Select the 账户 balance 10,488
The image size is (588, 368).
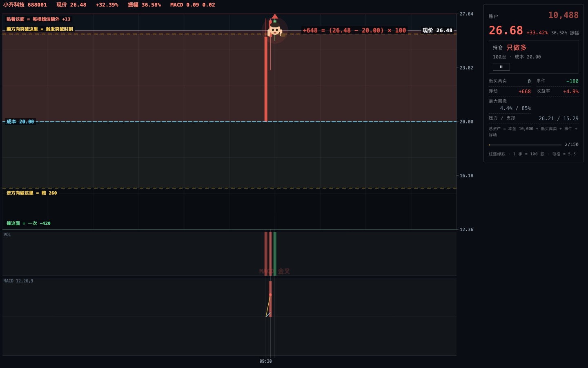point(563,15)
